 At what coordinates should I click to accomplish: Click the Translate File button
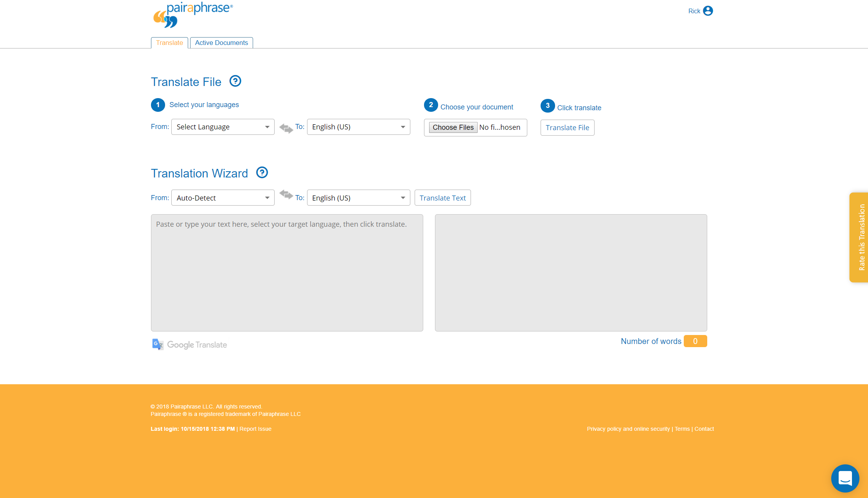click(568, 127)
